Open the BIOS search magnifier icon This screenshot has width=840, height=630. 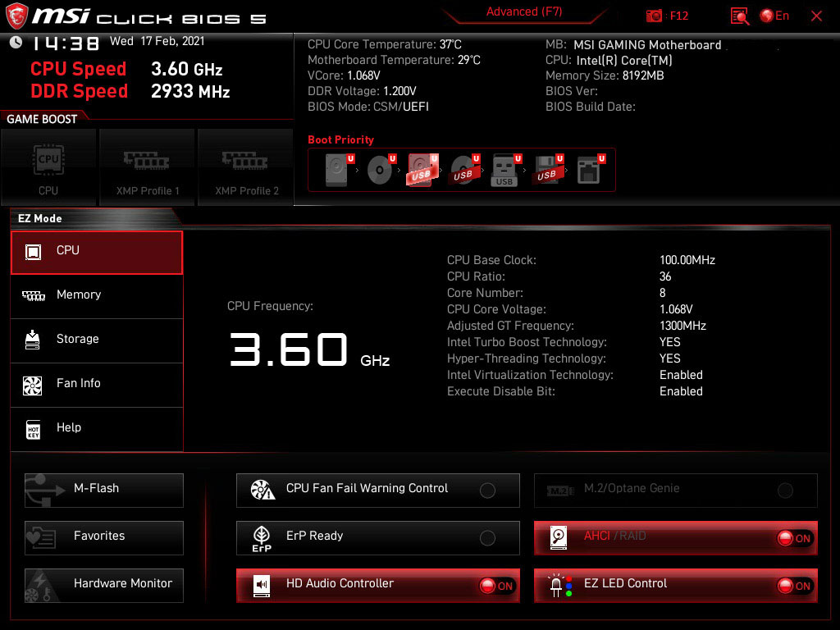tap(739, 16)
